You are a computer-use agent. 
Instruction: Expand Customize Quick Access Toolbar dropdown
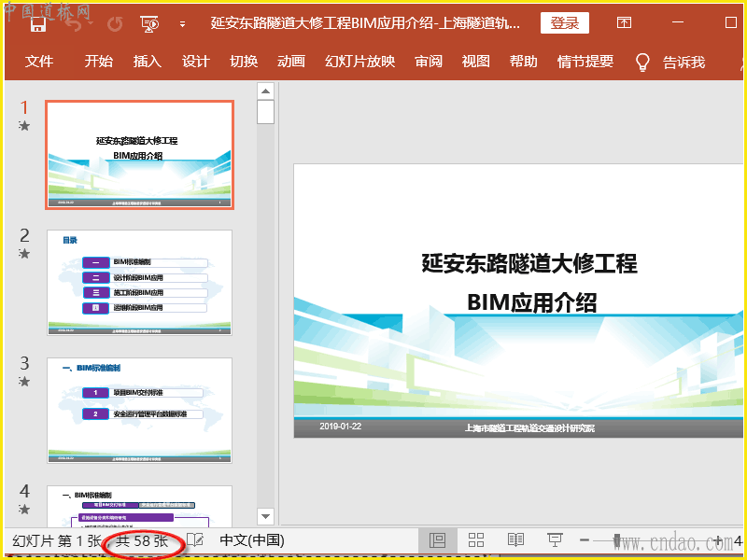(182, 24)
